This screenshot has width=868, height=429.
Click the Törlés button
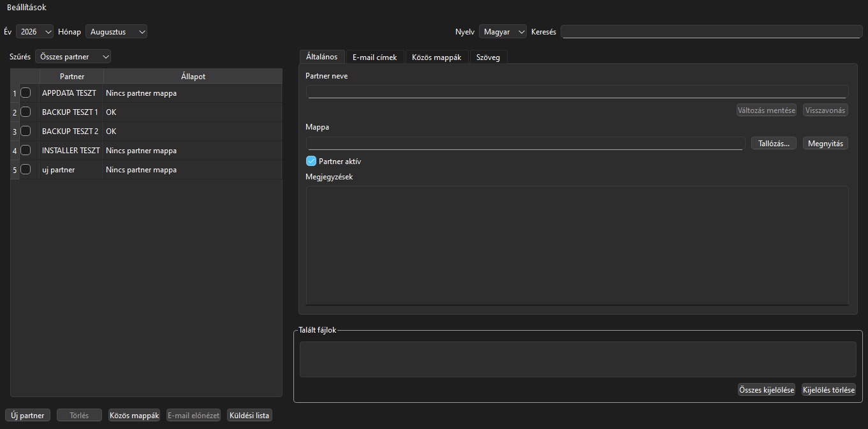(x=80, y=415)
